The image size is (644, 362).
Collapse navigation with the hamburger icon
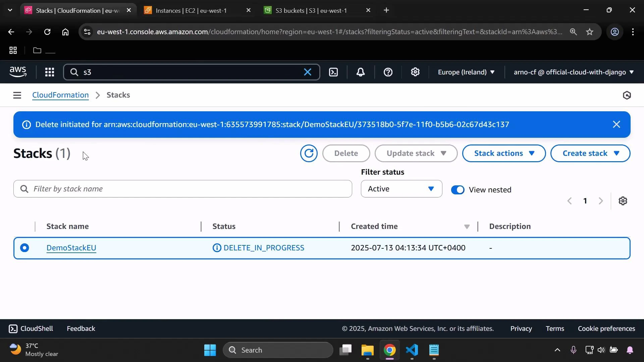[x=17, y=95]
